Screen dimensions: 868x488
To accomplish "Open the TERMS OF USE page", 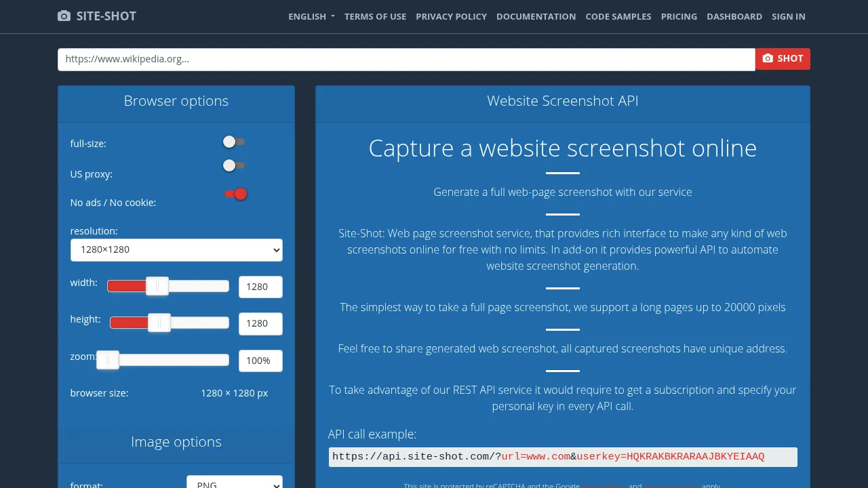I will pos(375,16).
